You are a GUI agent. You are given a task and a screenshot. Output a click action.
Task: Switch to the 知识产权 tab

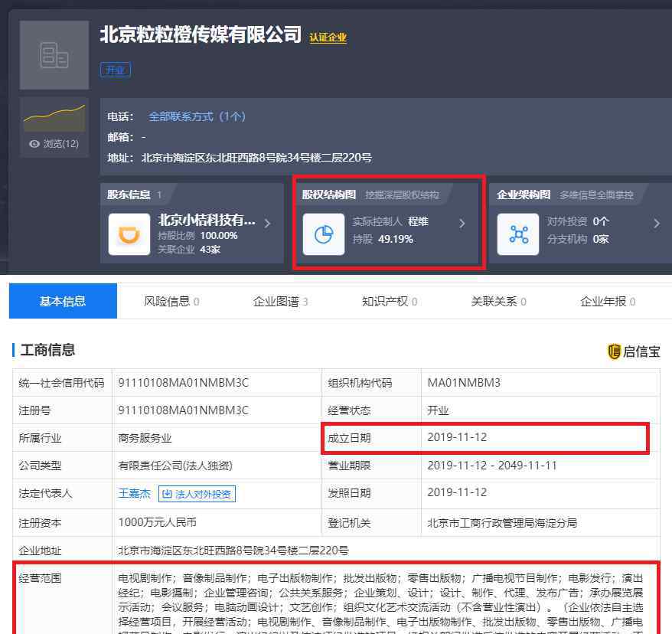click(389, 302)
